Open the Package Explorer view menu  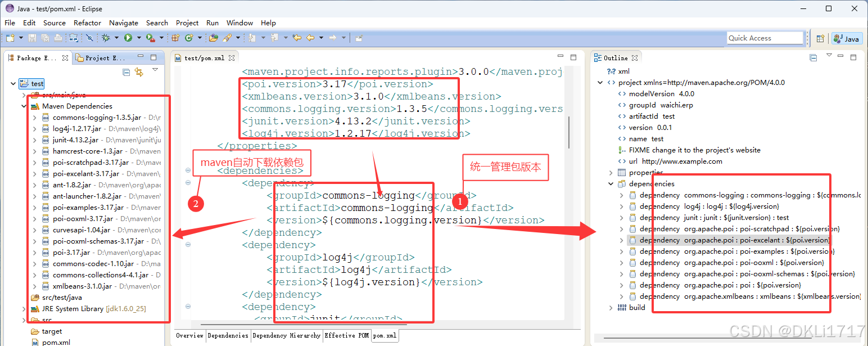click(156, 70)
